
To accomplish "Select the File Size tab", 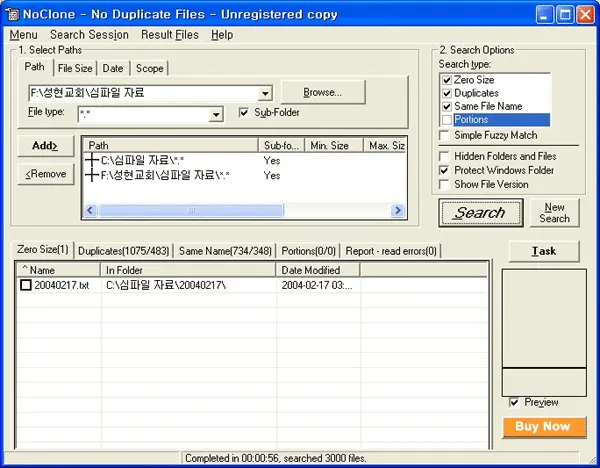I will 75,68.
